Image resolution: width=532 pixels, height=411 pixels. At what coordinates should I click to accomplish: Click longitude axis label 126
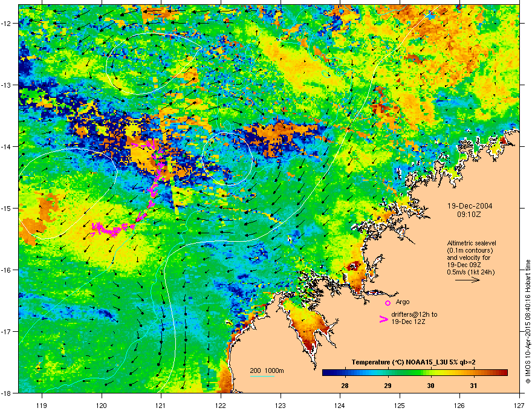[x=459, y=405]
